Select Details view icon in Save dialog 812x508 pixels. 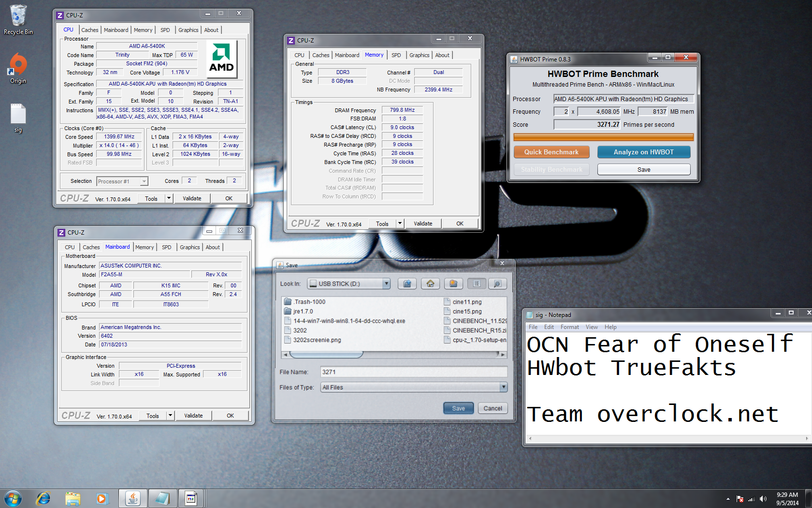[x=497, y=284]
